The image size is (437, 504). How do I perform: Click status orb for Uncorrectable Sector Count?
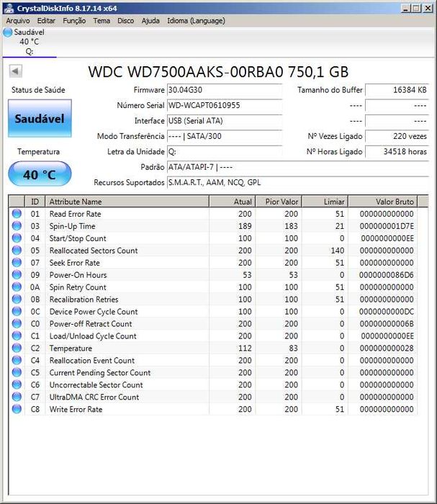pos(17,384)
